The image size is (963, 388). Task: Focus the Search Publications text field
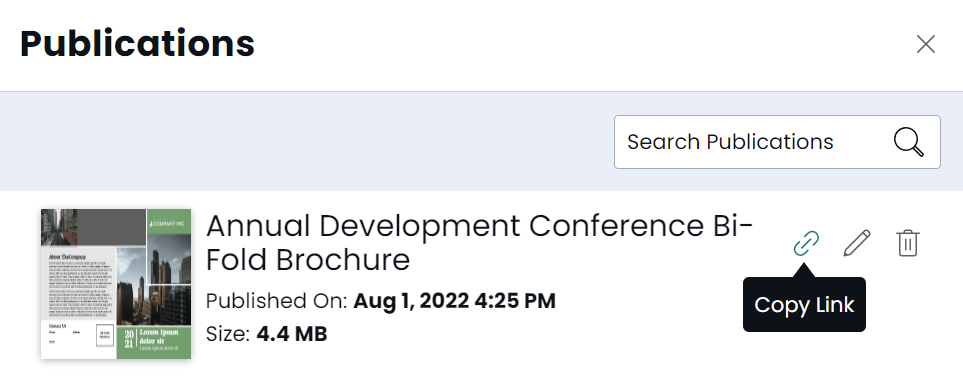(777, 142)
